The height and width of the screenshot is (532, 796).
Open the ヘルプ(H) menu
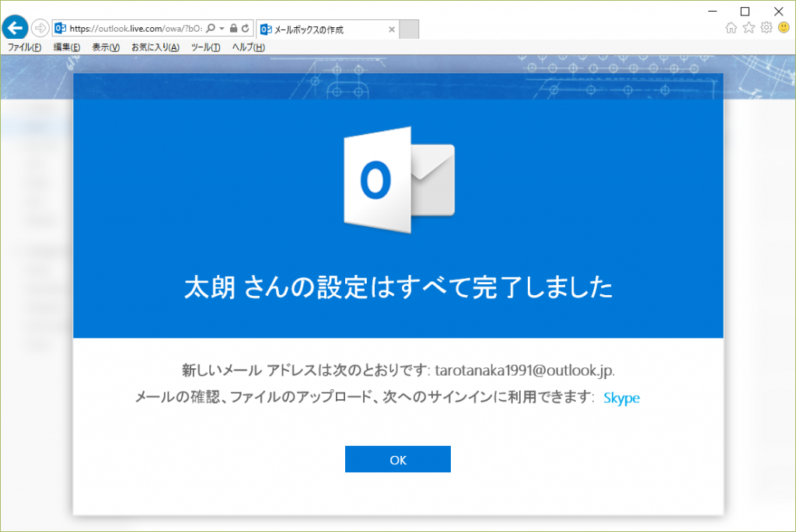click(x=248, y=47)
